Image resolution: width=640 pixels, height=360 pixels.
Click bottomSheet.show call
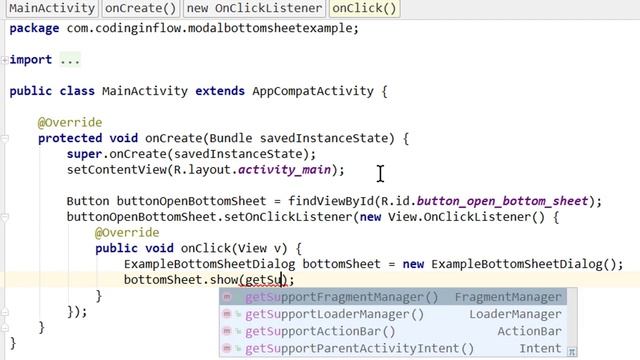(181, 280)
